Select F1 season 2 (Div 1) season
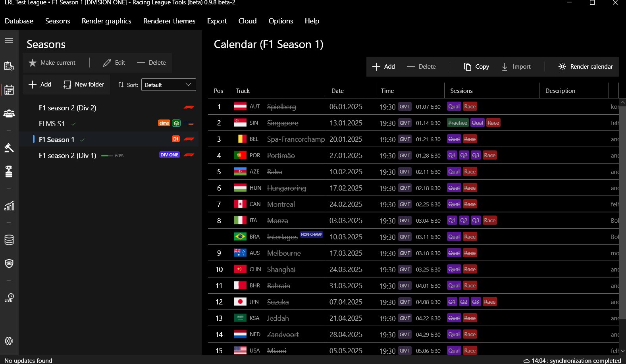The width and height of the screenshot is (626, 364). coord(109,156)
